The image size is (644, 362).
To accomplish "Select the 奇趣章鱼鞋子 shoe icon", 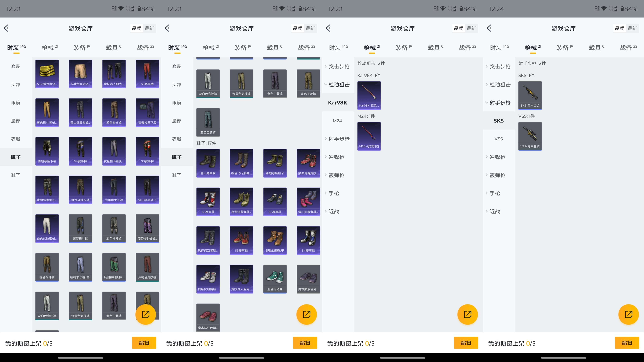I will point(275,163).
